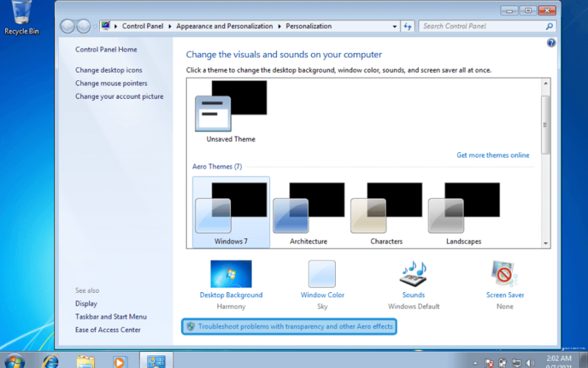Screen dimensions: 588x368
Task: Click the search magnifier icon
Action: pos(549,26)
